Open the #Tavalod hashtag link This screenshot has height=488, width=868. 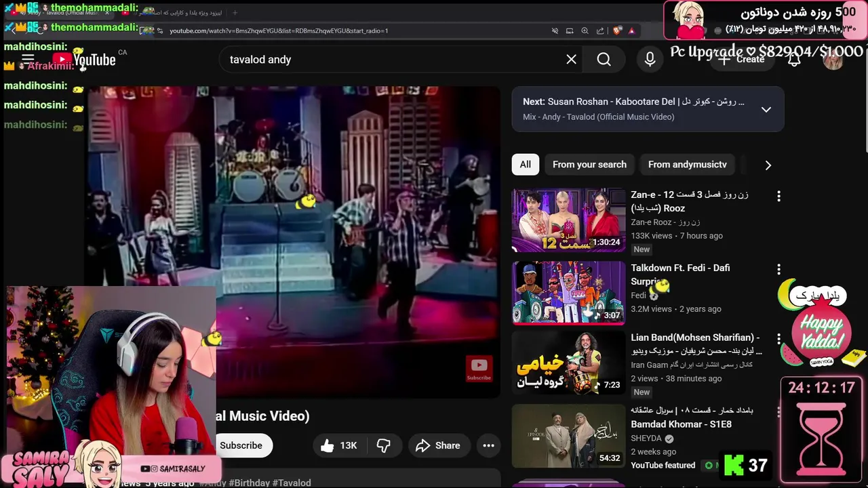(292, 483)
